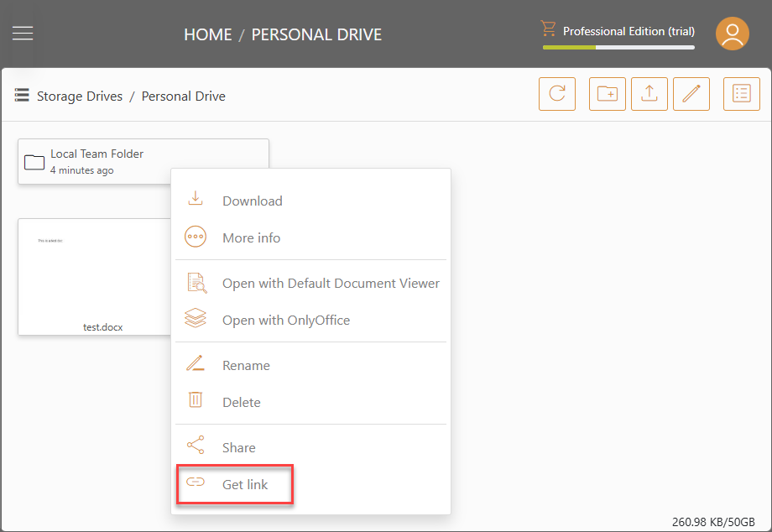Click the pencil edit toolbar icon

tap(691, 93)
